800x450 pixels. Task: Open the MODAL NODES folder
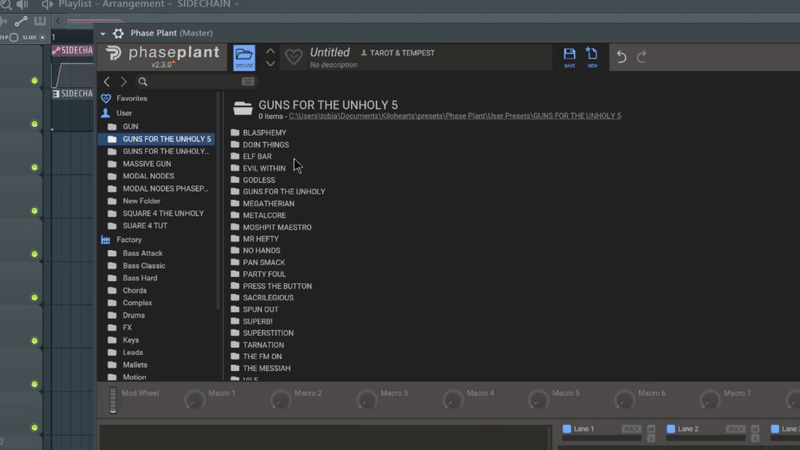click(x=148, y=176)
